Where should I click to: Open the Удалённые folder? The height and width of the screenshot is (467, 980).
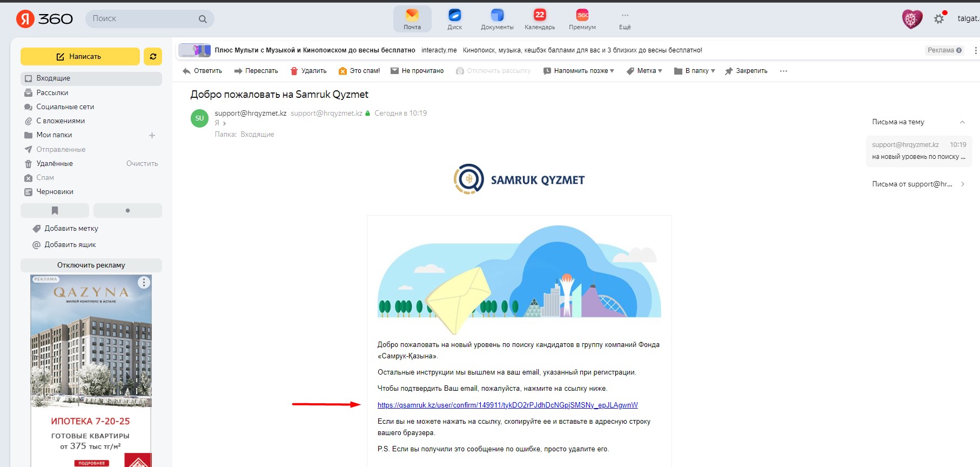[x=54, y=163]
